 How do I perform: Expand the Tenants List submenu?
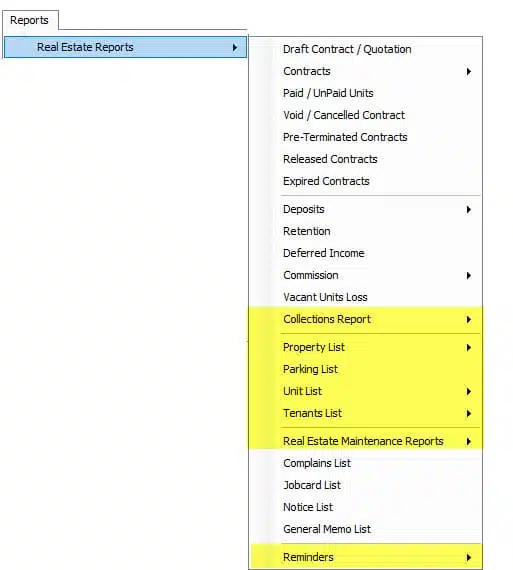pyautogui.click(x=365, y=413)
